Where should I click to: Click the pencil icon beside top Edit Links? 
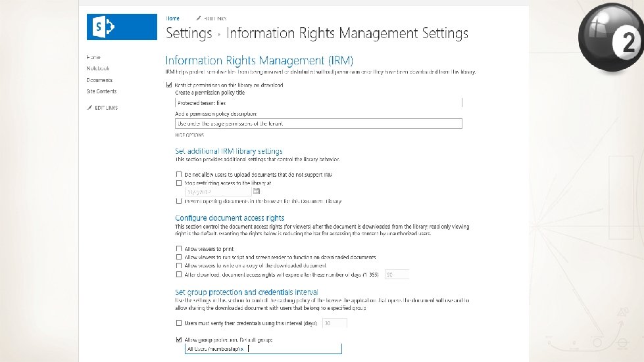coord(199,18)
